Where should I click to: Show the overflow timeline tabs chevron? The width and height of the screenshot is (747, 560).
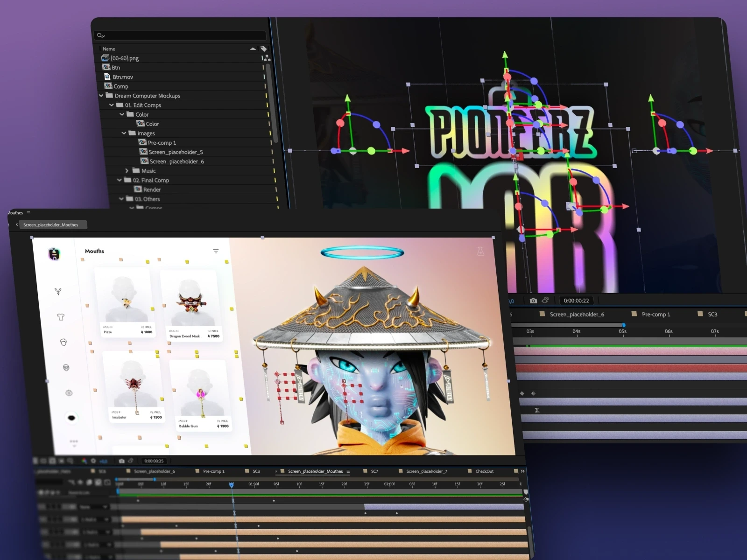pos(522,471)
